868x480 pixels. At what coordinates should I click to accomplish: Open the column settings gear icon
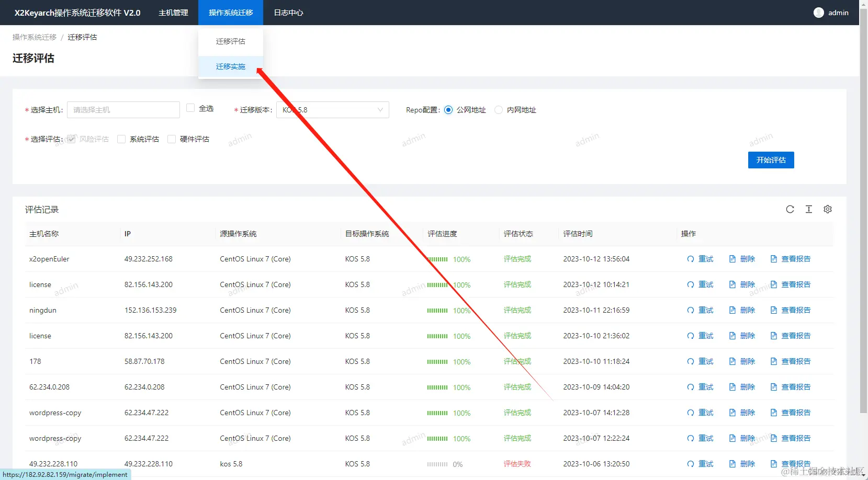[828, 209]
